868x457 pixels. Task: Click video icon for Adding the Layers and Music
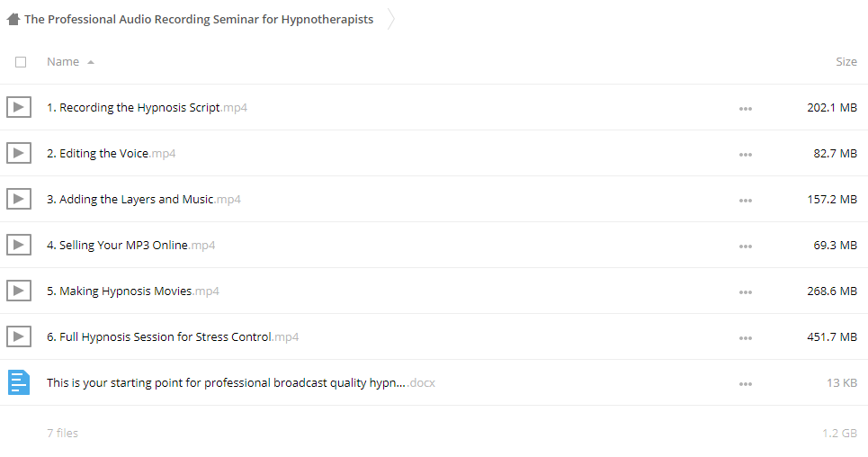coord(19,200)
